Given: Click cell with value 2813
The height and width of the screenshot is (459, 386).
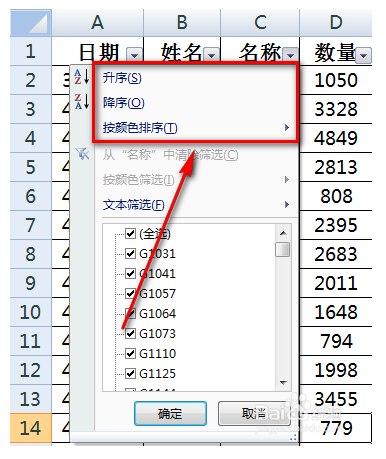Looking at the screenshot, I should (x=336, y=167).
